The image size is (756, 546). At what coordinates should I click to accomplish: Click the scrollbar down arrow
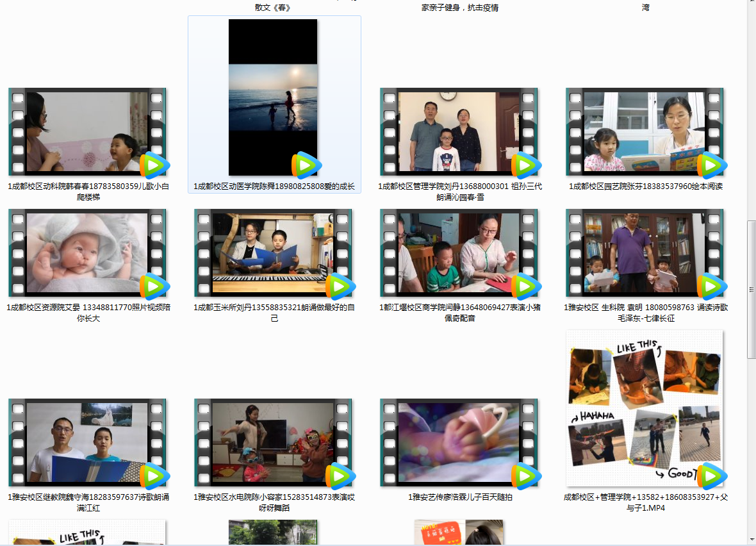pyautogui.click(x=752, y=539)
